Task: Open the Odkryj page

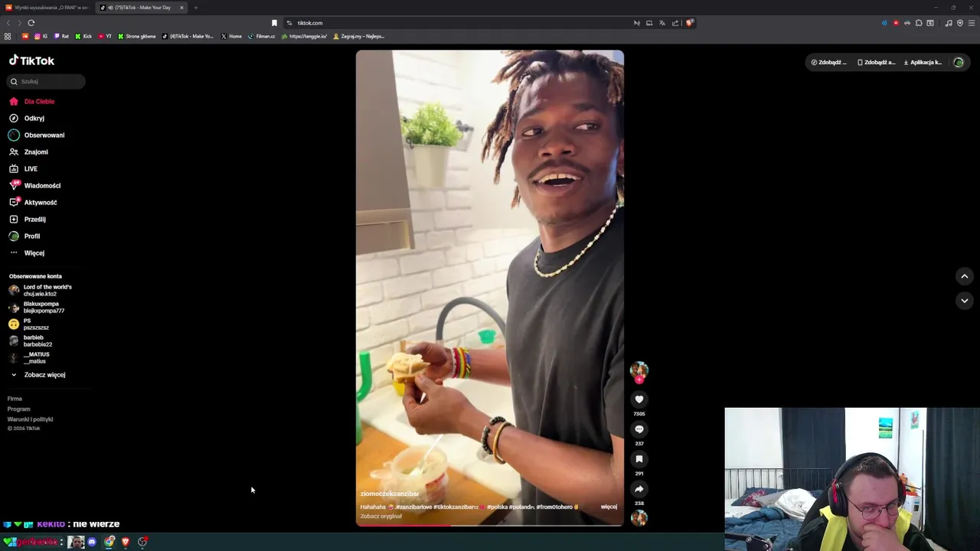Action: [27, 118]
